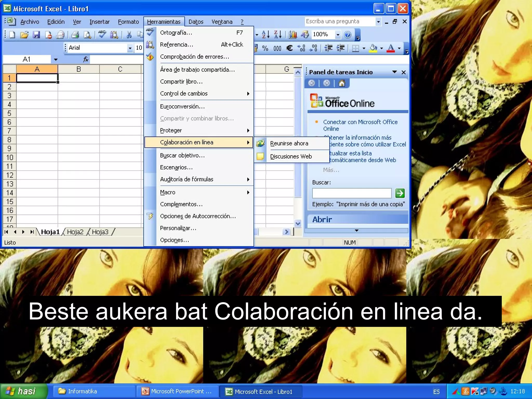Open the Fill Color dropdown arrow
The width and height of the screenshot is (532, 399).
click(381, 48)
